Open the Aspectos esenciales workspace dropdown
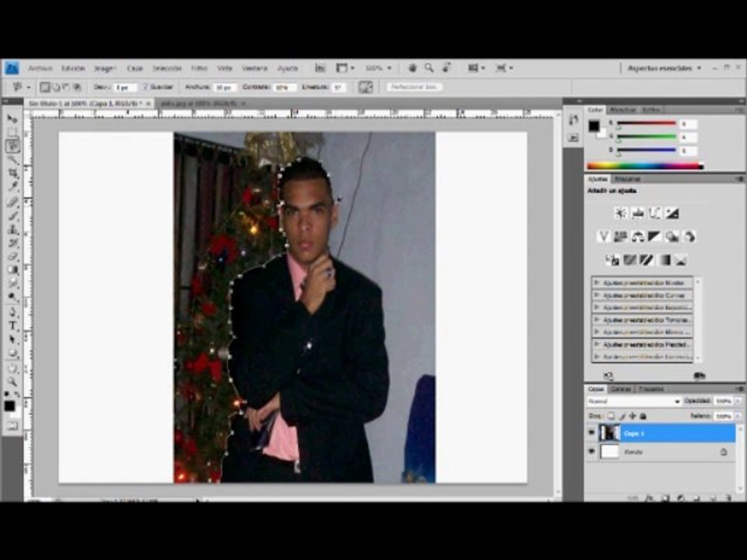The height and width of the screenshot is (560, 747). [x=664, y=68]
